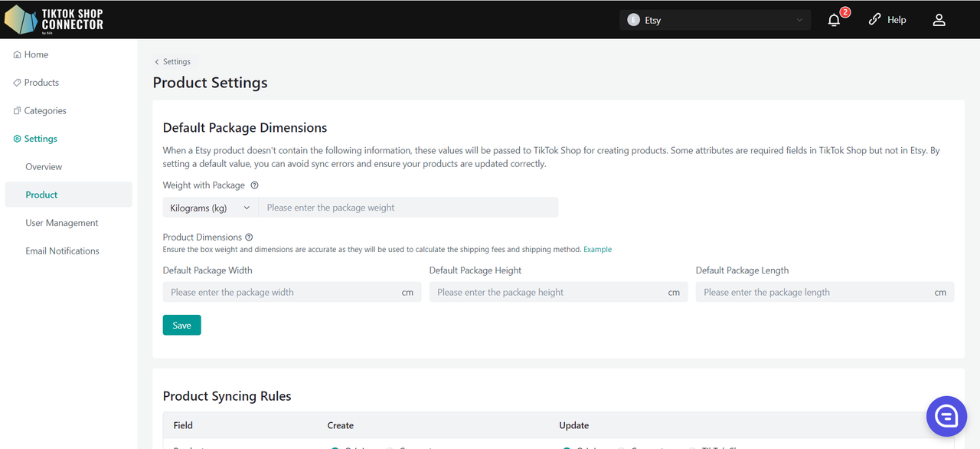Focus the Default Package Length field
This screenshot has height=449, width=980.
pyautogui.click(x=825, y=292)
